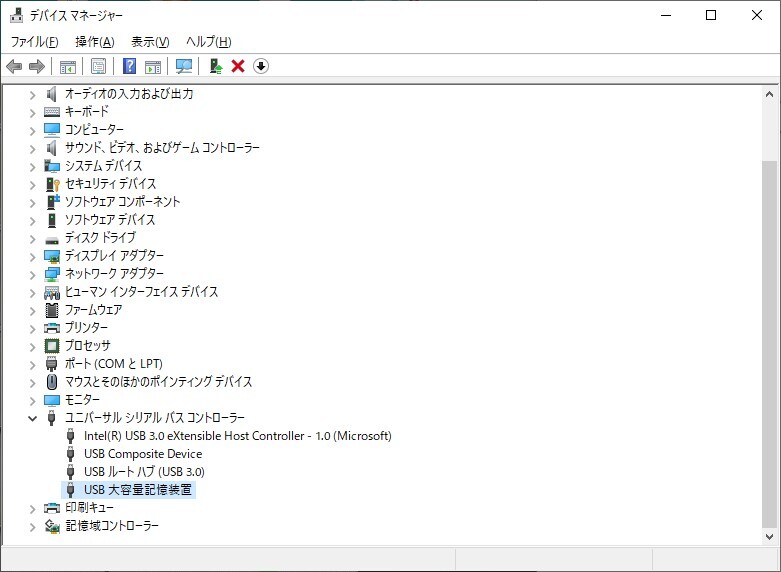Click the scrollbar down arrow
This screenshot has width=781, height=572.
769,537
